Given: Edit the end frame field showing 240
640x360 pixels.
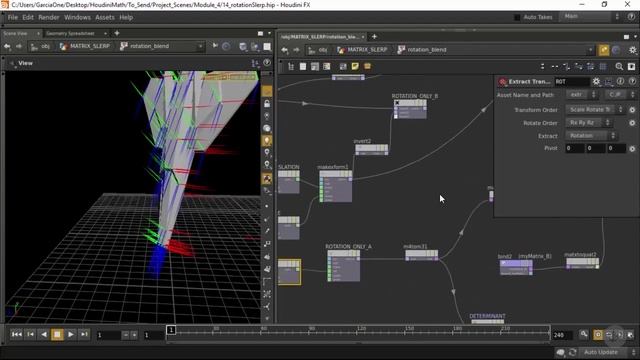Looking at the screenshot, I should click(563, 335).
